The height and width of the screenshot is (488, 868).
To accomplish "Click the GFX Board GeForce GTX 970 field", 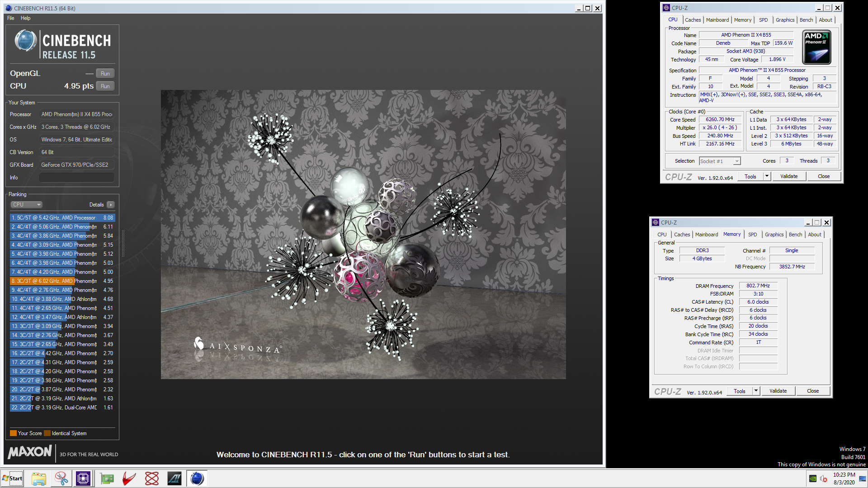I will point(76,165).
